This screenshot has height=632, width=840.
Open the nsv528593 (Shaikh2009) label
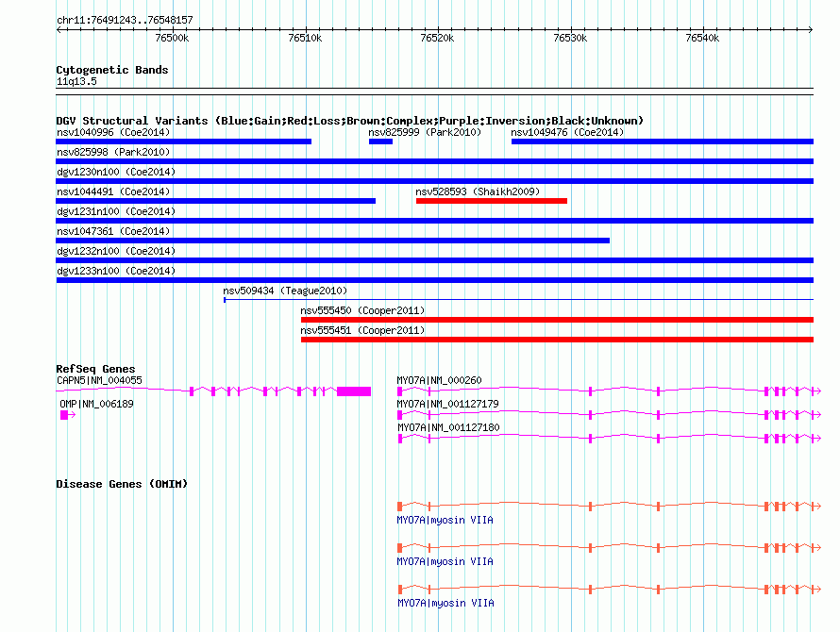[x=478, y=191]
